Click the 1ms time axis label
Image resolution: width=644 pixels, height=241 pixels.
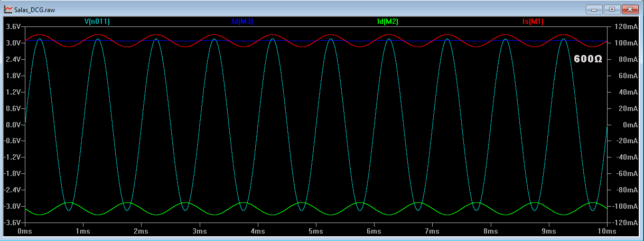pyautogui.click(x=83, y=231)
